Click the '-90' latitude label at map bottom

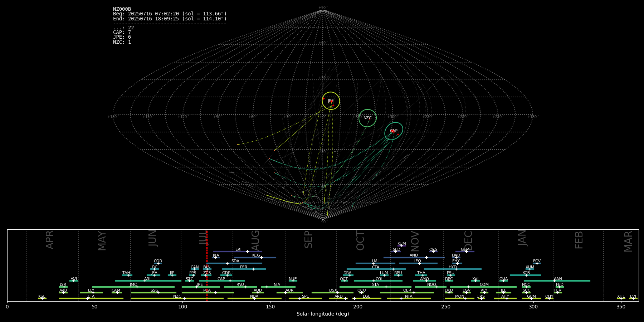tap(322, 222)
